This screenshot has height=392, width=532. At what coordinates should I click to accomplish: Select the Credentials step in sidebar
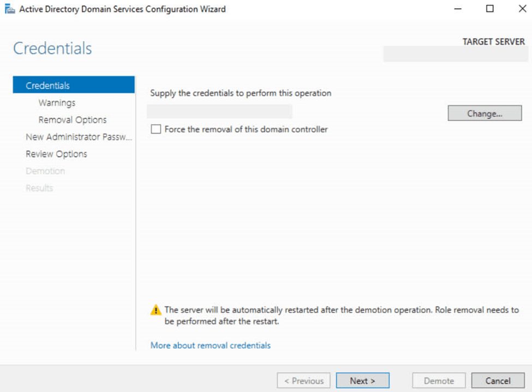click(74, 85)
